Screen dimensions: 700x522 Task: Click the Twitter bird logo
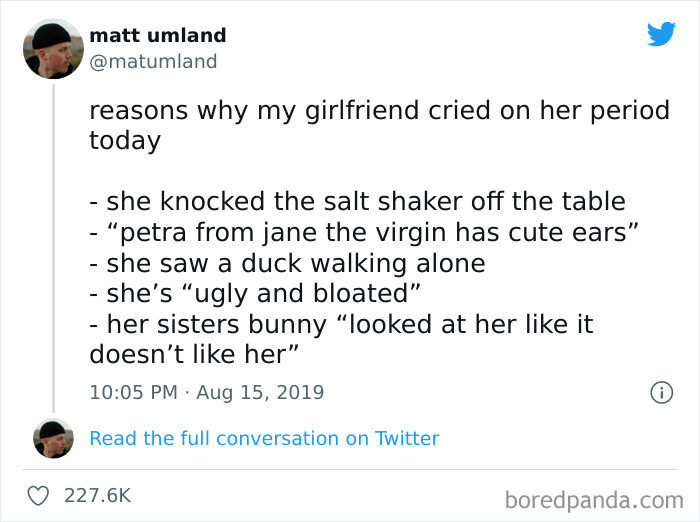661,34
